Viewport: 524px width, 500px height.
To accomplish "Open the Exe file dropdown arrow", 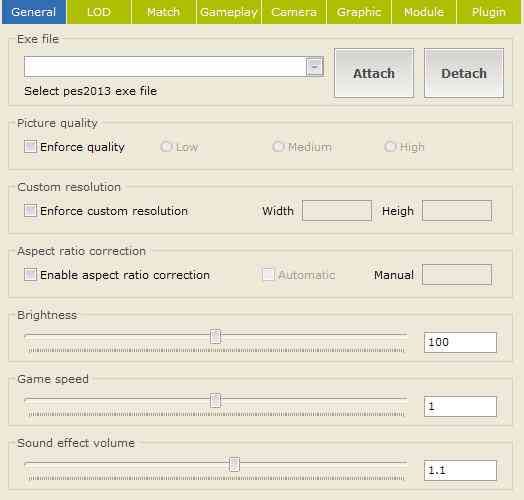I will coord(314,67).
